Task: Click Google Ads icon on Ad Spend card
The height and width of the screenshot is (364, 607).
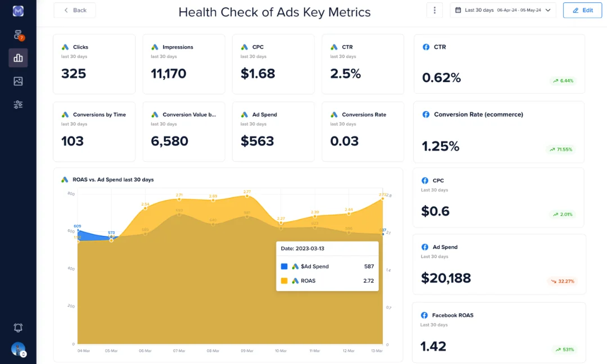Action: 244,115
